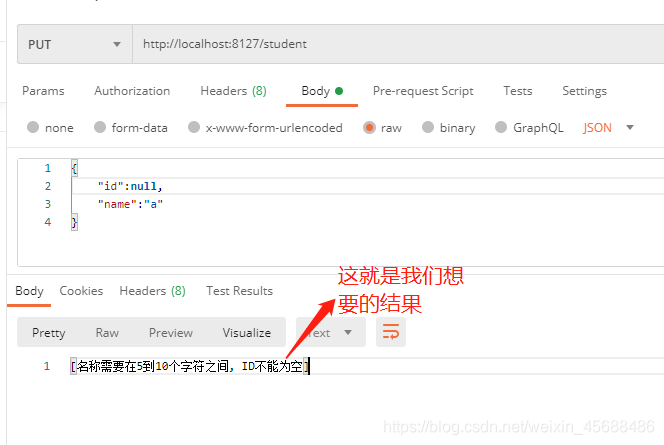
Task: Click the "id":null line in editor
Action: pyautogui.click(x=130, y=186)
